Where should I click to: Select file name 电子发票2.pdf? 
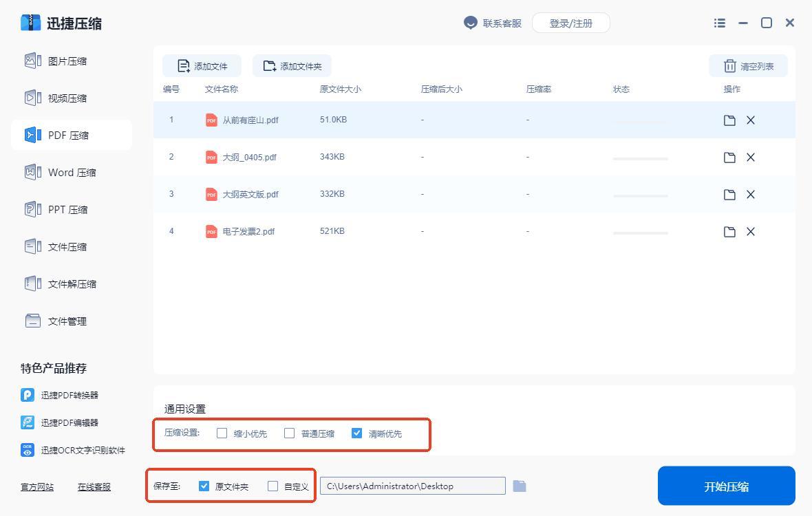pyautogui.click(x=248, y=231)
